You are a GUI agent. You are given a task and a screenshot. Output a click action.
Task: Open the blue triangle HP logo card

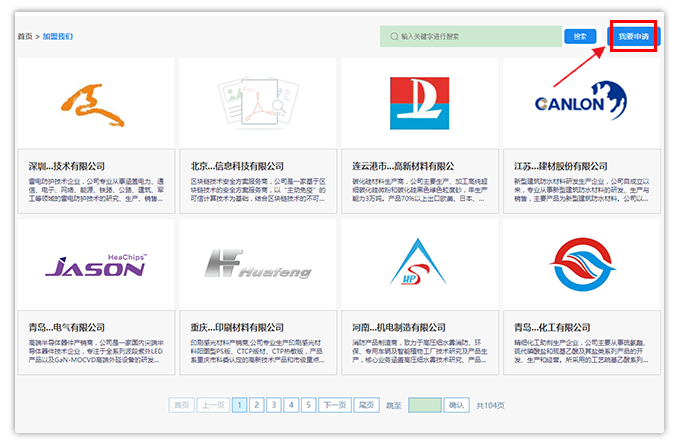point(418,262)
